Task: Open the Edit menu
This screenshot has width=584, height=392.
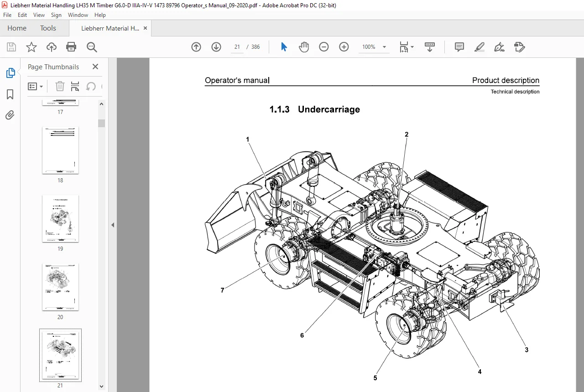Action: (x=22, y=15)
